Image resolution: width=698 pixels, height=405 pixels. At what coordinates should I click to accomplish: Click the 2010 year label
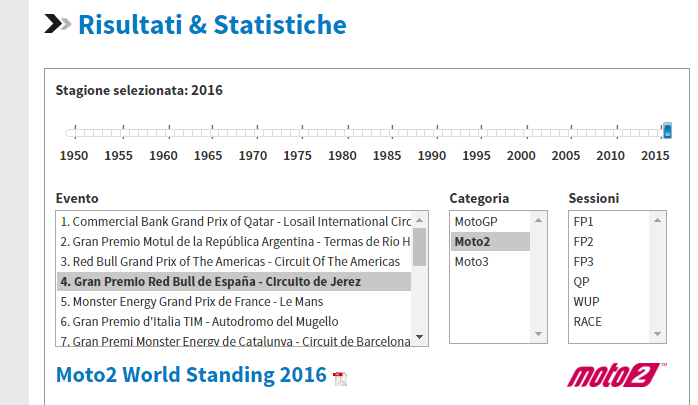click(610, 156)
